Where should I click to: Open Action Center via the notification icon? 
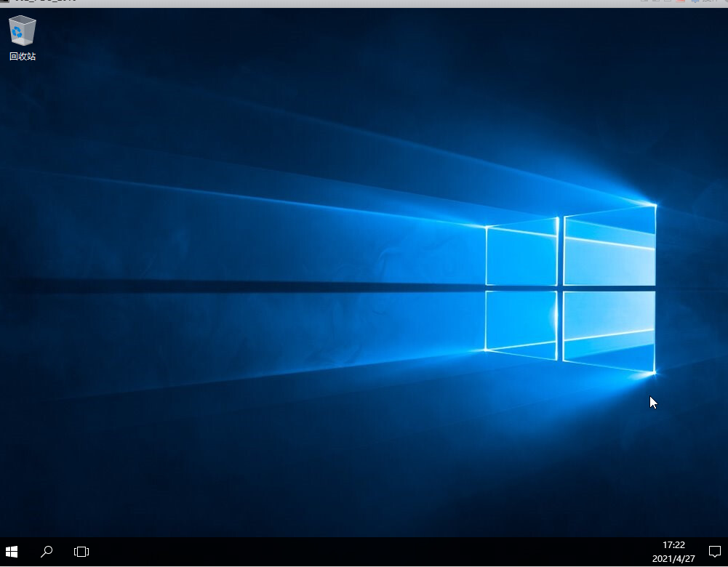pos(713,552)
